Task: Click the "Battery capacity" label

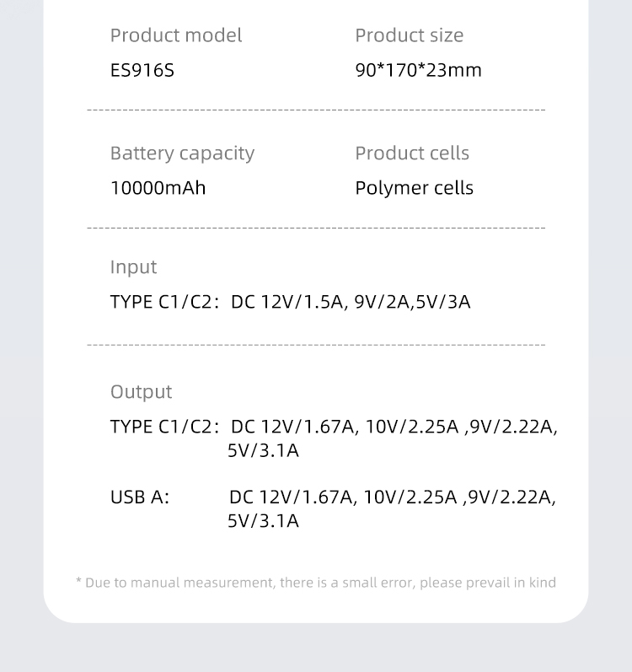Action: point(182,153)
